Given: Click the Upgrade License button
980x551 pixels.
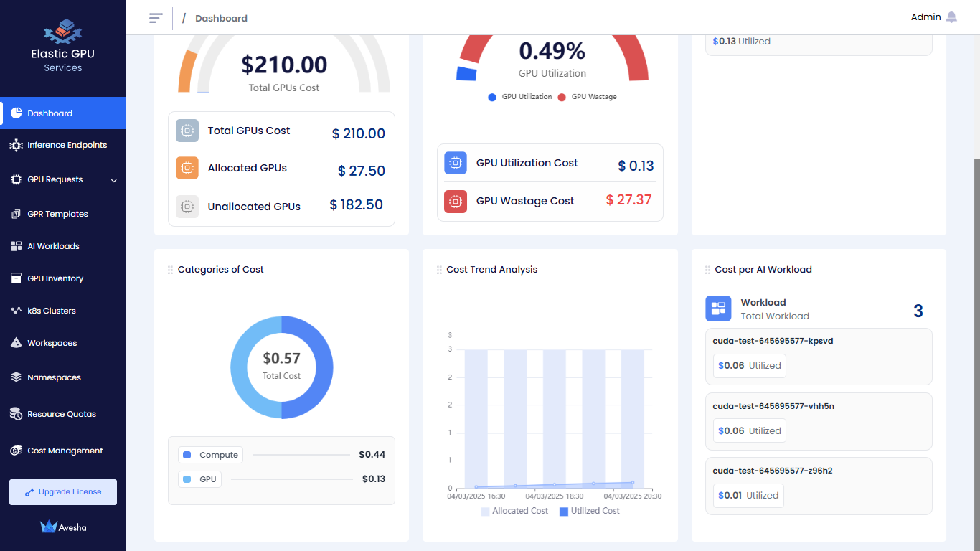Looking at the screenshot, I should (63, 492).
